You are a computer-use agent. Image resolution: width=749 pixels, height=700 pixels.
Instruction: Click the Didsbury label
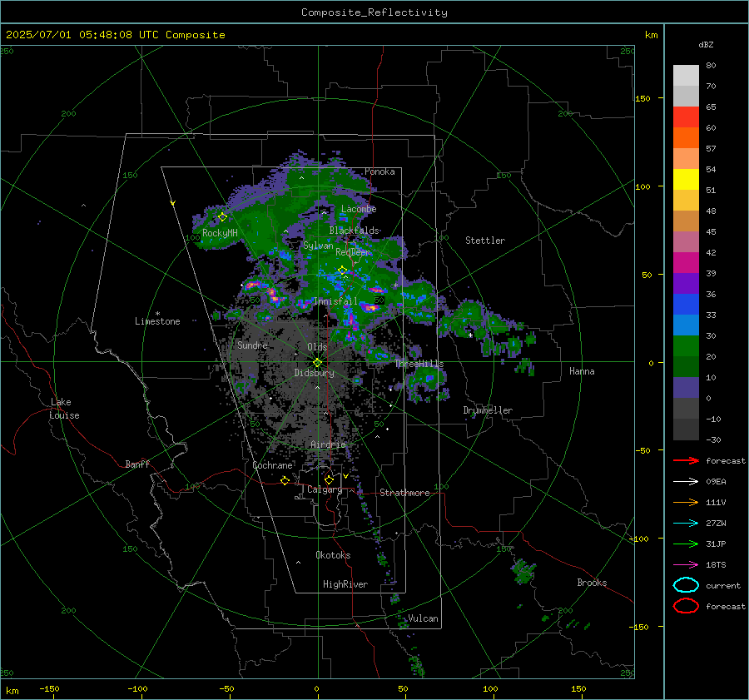[x=314, y=373]
